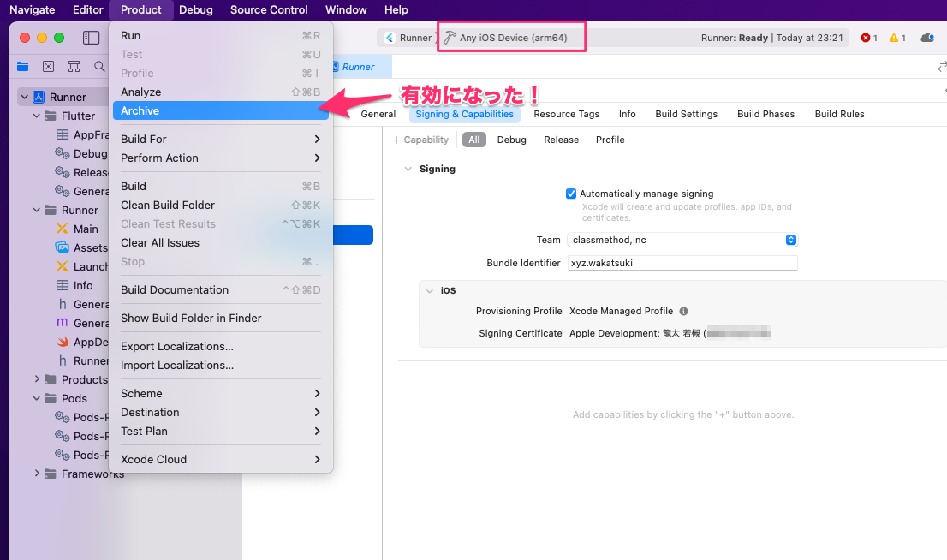Click the Xcode Cloud status icon
Viewport: 947px width, 560px height.
click(927, 38)
